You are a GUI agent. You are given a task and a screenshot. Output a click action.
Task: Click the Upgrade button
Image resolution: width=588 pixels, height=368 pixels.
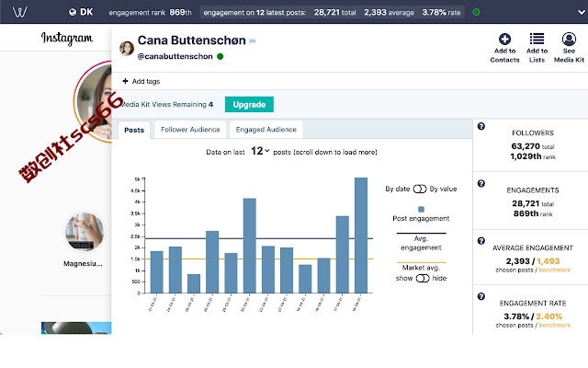[249, 104]
